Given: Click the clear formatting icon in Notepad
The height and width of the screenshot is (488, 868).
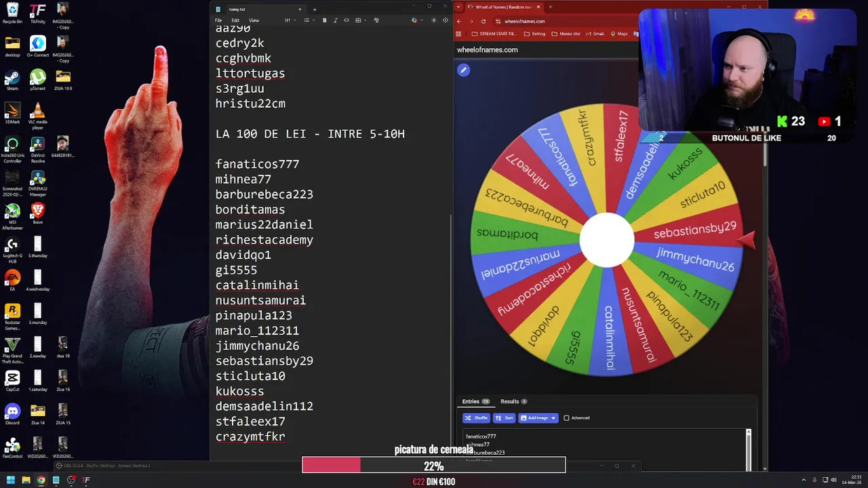Looking at the screenshot, I should (x=376, y=20).
